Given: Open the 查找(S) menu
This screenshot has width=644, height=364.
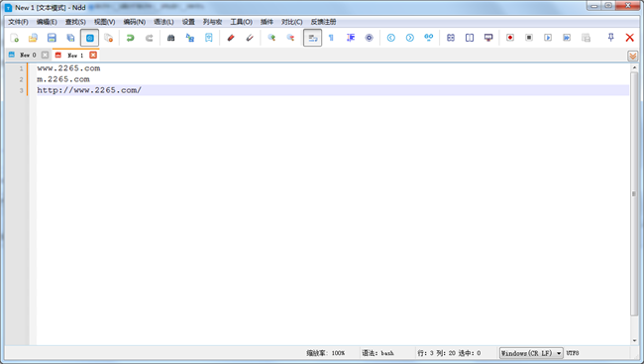Looking at the screenshot, I should pyautogui.click(x=75, y=22).
